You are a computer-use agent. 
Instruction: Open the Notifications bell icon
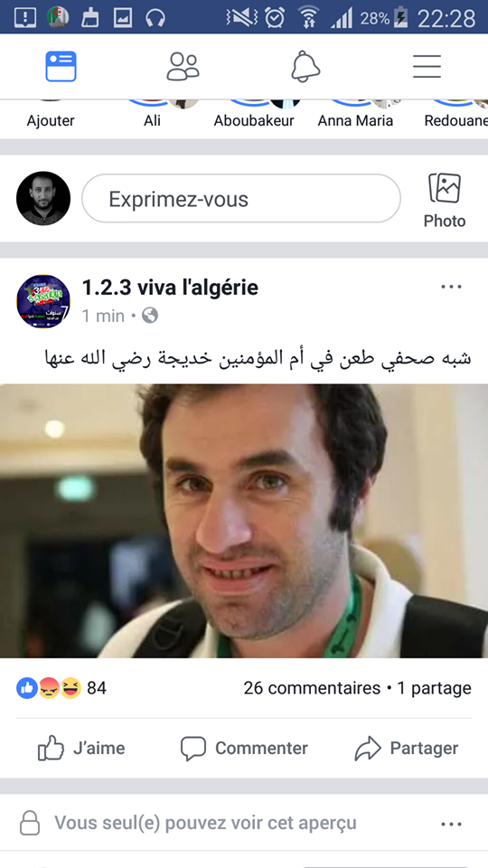pyautogui.click(x=305, y=66)
